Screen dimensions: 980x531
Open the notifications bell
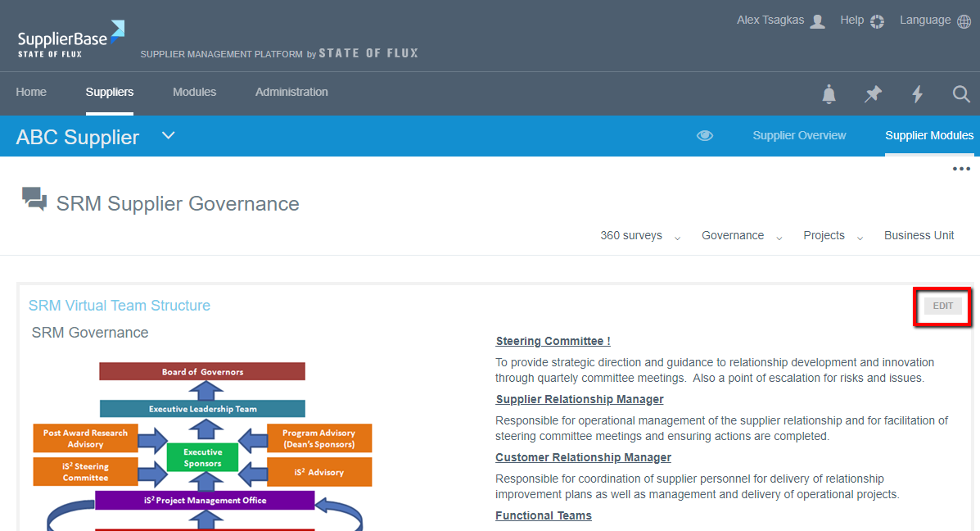(829, 94)
